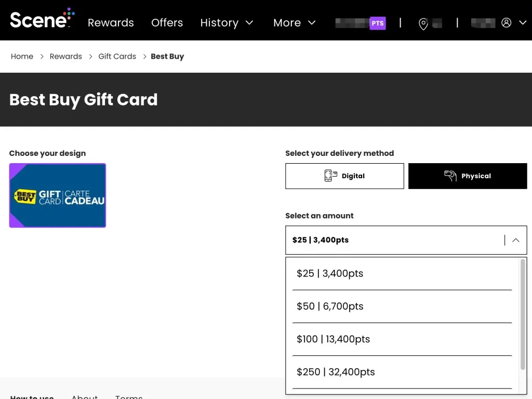Select the Best Buy gift card design

[58, 195]
